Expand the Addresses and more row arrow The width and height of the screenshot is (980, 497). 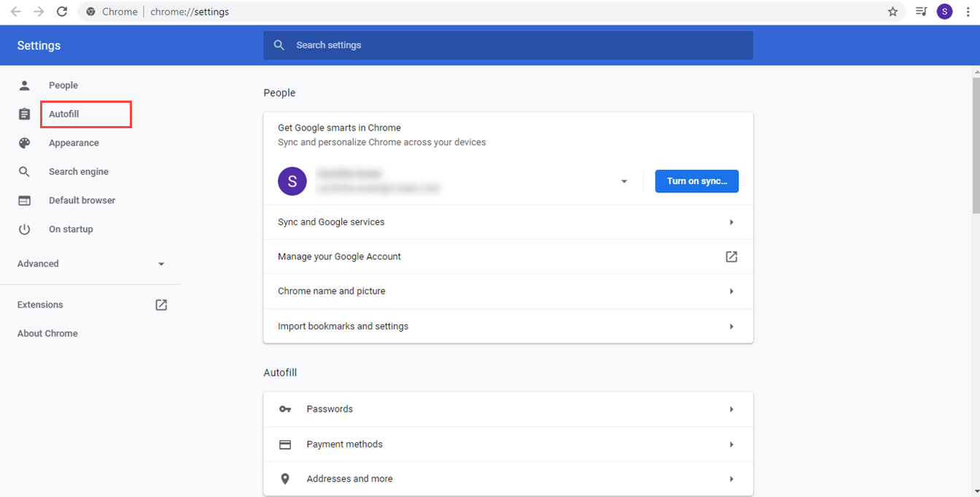click(731, 479)
